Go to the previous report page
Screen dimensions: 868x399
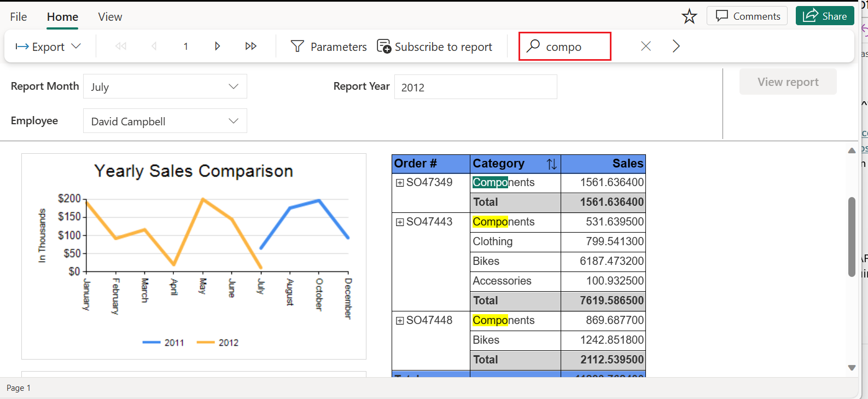154,47
